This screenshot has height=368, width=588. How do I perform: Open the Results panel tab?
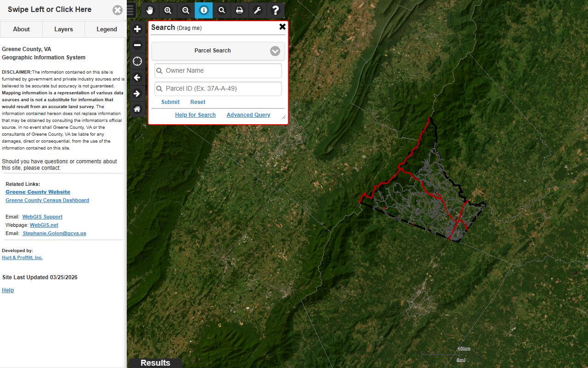(x=155, y=363)
